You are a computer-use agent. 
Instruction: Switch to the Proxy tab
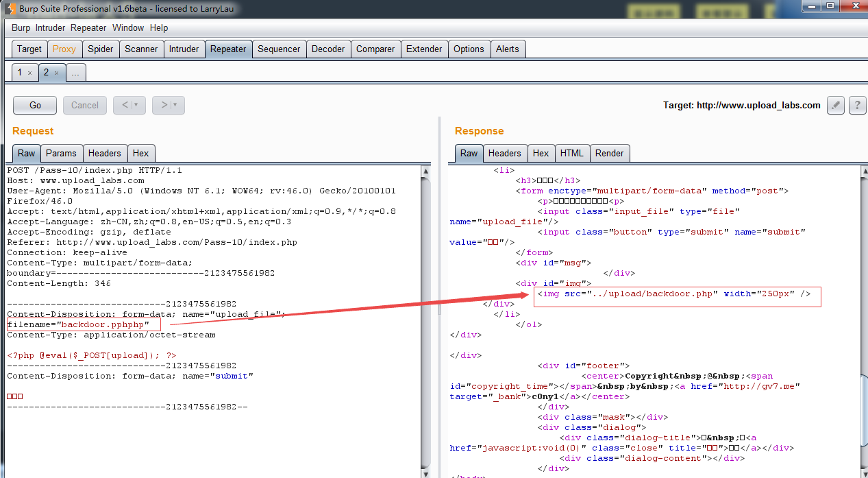point(64,49)
